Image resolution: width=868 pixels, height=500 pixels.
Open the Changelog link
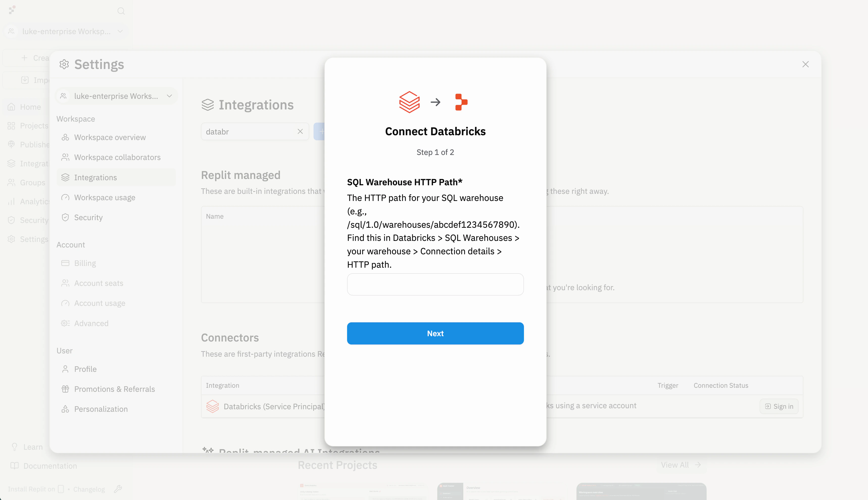click(x=89, y=489)
